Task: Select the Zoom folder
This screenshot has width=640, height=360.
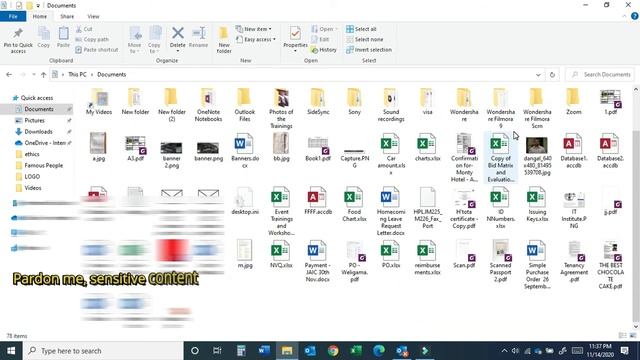Action: click(x=573, y=102)
